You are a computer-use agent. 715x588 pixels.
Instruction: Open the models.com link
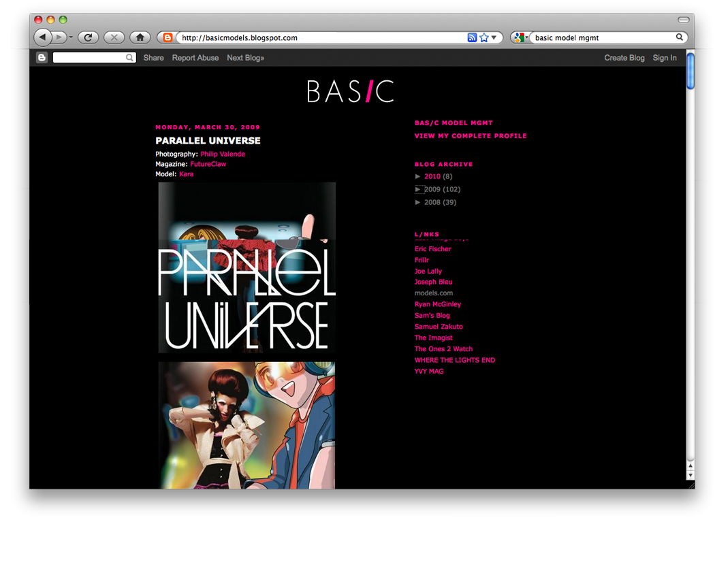click(x=434, y=293)
